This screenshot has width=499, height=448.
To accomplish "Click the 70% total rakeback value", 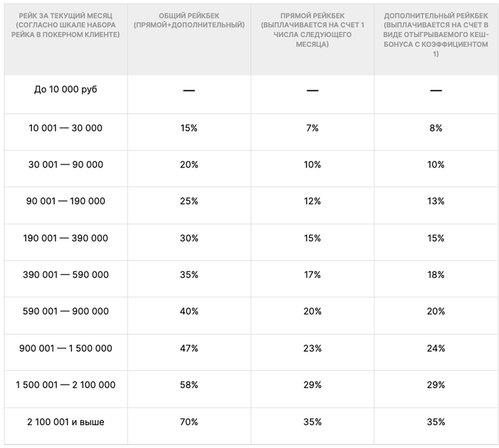I will pos(189,422).
